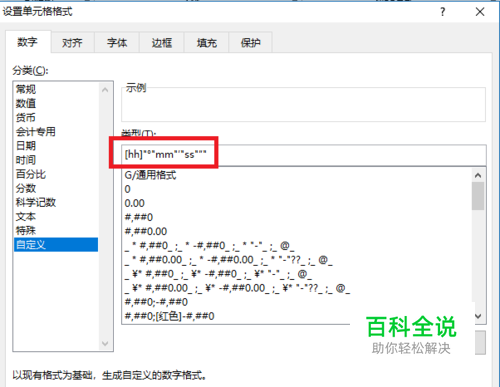500x387 pixels.
Task: Choose the #,##0.00 format entry
Action: point(297,231)
